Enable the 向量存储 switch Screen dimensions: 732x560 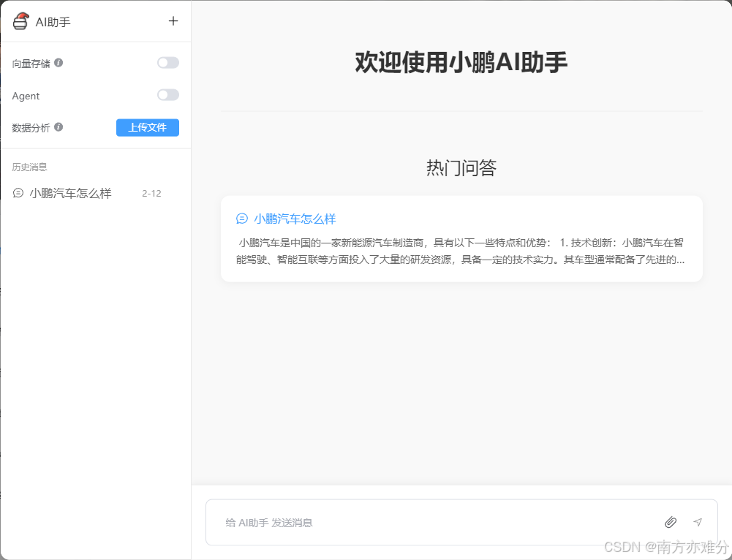(168, 63)
